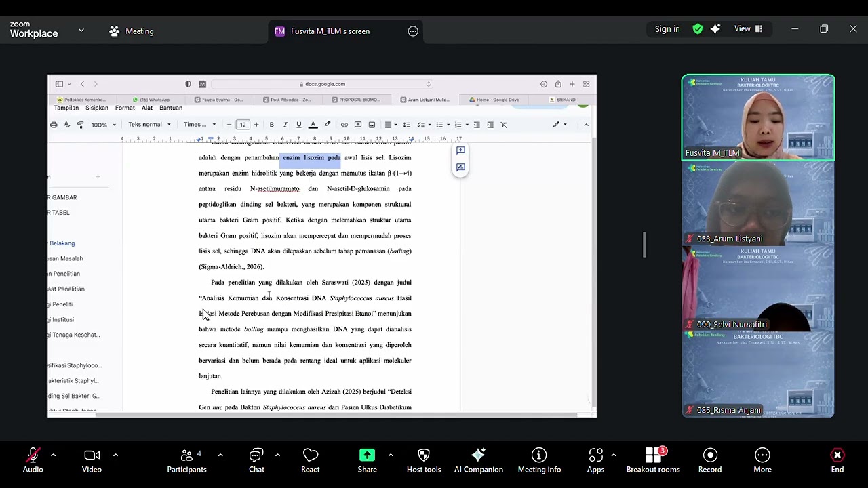Image resolution: width=868 pixels, height=488 pixels.
Task: Insert a link with the link icon
Action: (x=344, y=125)
